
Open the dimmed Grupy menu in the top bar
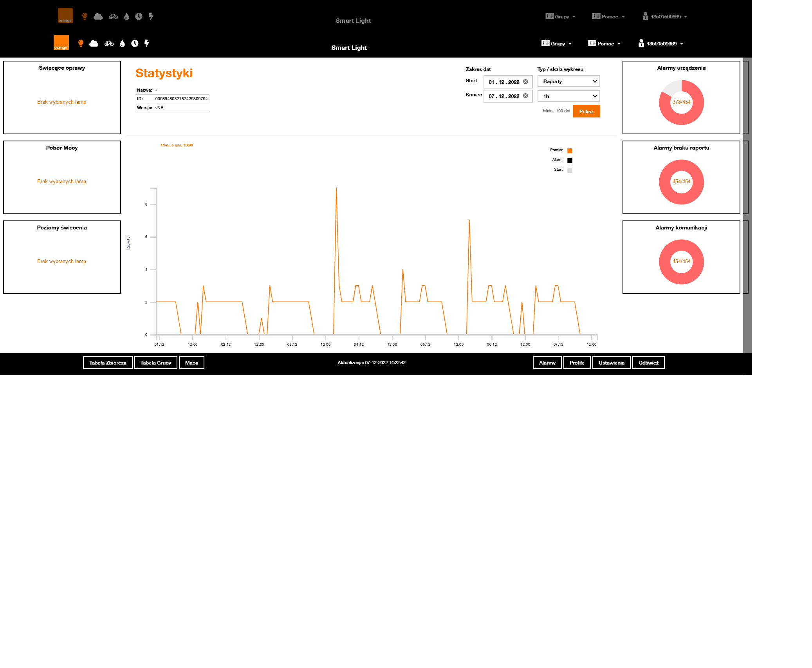coord(561,16)
